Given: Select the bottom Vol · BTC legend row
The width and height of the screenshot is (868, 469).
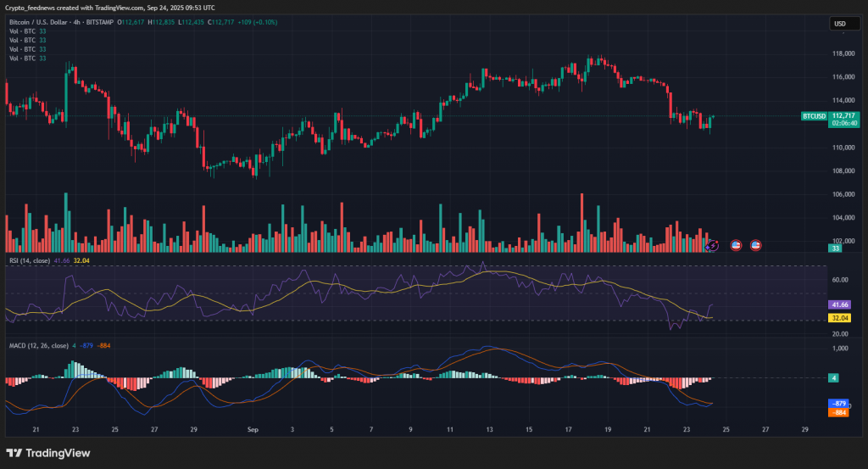Looking at the screenshot, I should (21, 59).
